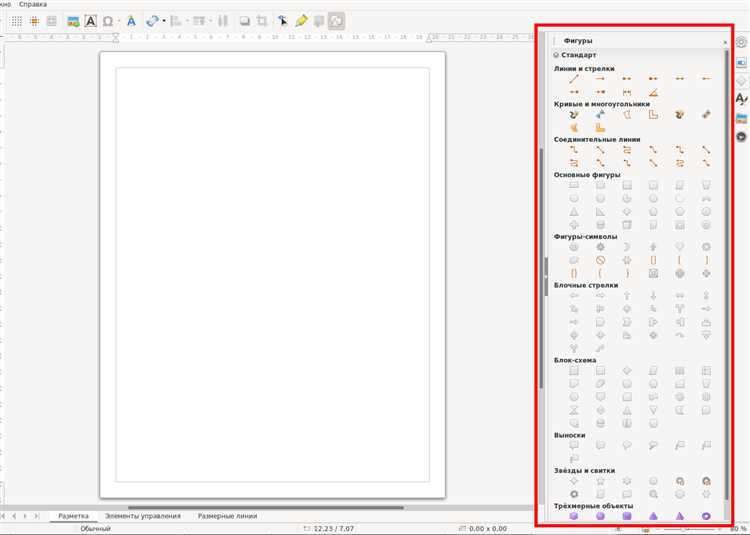Click the Distribute objects toolbar icon

223,21
